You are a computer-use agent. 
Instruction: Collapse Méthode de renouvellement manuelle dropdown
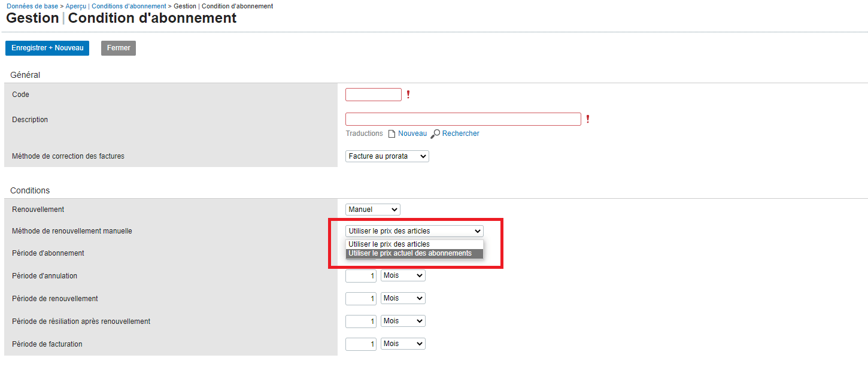click(414, 231)
